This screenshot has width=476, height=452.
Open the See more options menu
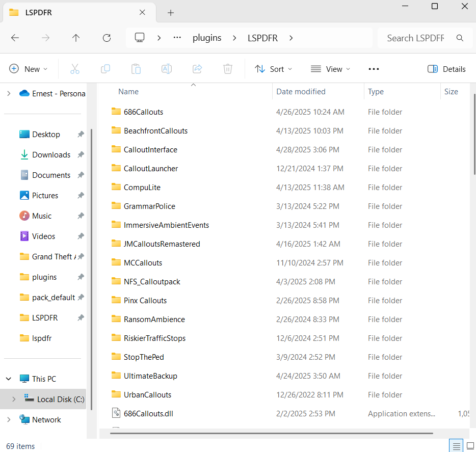374,69
